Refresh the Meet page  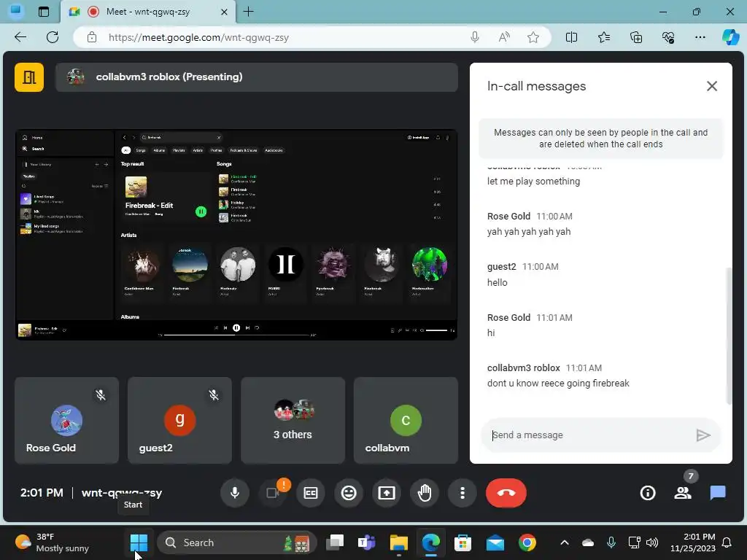tap(53, 38)
